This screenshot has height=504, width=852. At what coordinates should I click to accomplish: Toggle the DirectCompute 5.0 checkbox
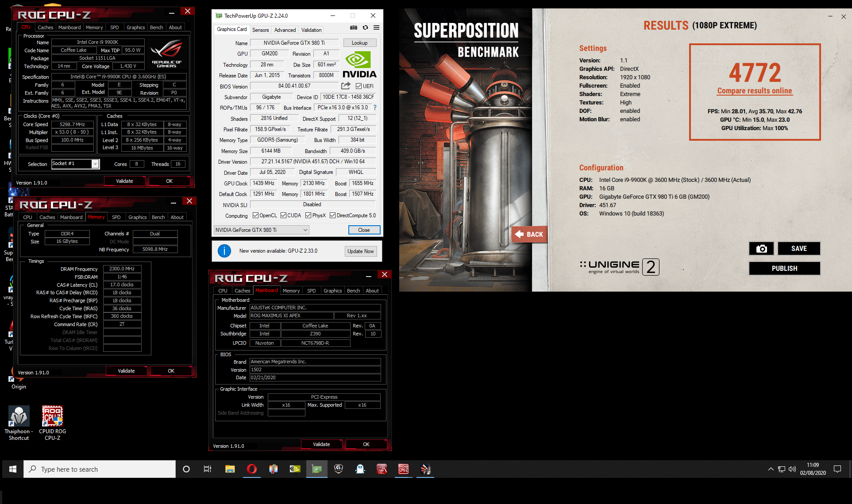tap(332, 215)
